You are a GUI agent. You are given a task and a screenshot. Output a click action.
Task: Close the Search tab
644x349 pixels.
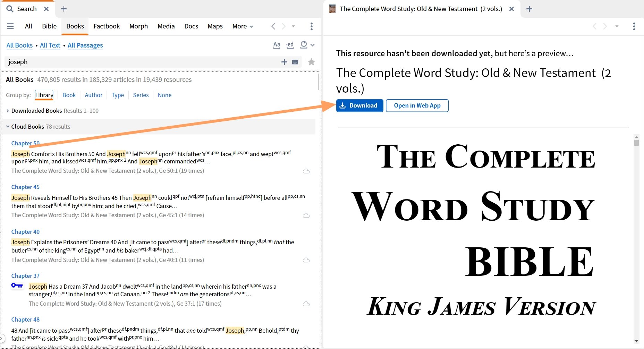pyautogui.click(x=46, y=9)
